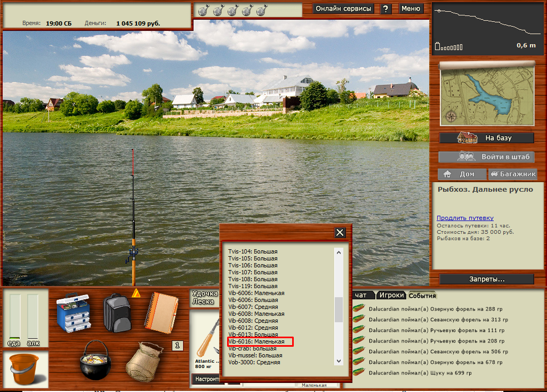The width and height of the screenshot is (547, 392).
Task: Click the Багажник button
Action: coord(513,174)
